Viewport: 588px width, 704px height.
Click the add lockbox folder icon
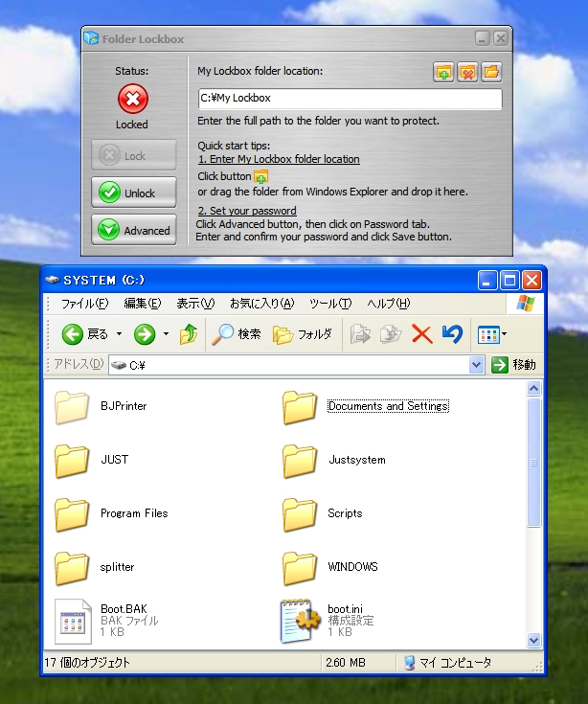pyautogui.click(x=443, y=72)
